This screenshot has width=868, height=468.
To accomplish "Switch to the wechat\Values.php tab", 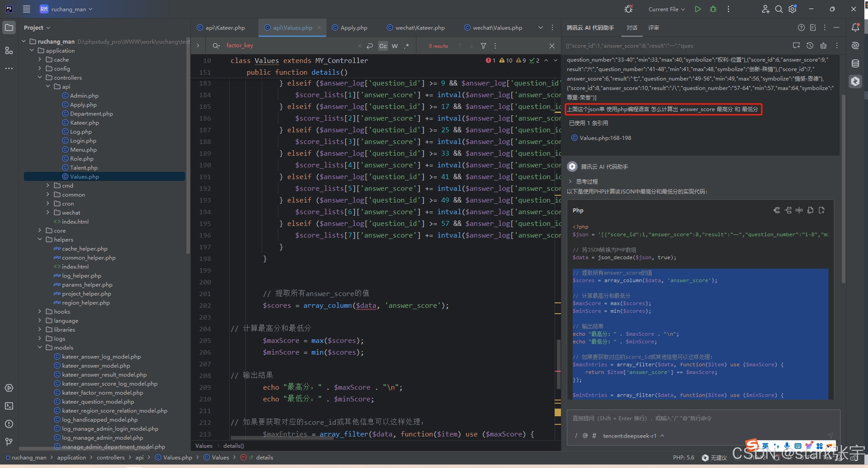I will [493, 27].
